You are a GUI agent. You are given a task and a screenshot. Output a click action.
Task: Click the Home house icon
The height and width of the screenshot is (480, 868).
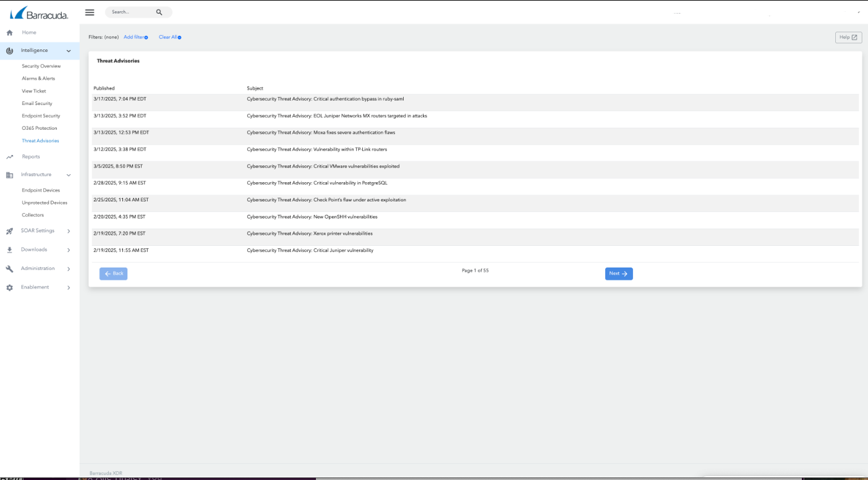click(x=9, y=33)
